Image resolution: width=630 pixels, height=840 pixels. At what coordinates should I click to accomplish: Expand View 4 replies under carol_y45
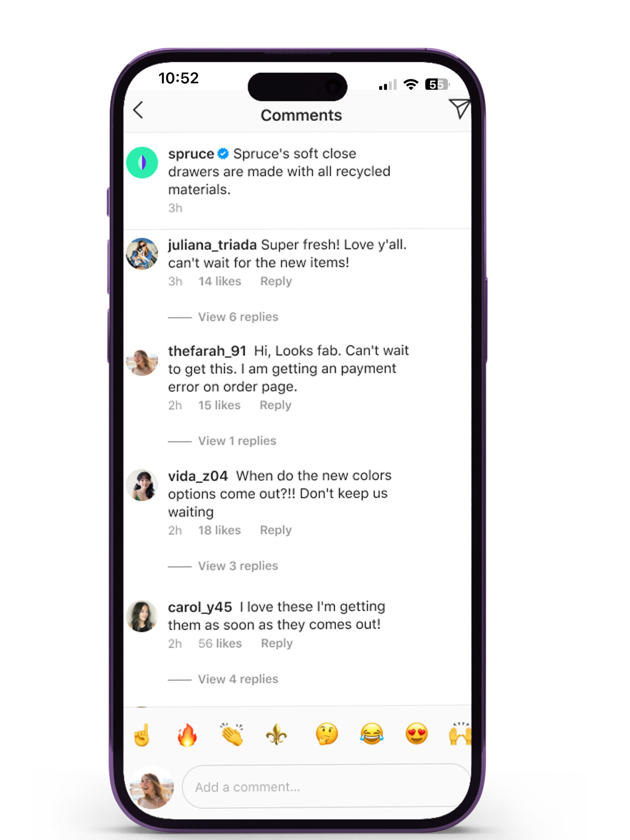click(x=238, y=679)
